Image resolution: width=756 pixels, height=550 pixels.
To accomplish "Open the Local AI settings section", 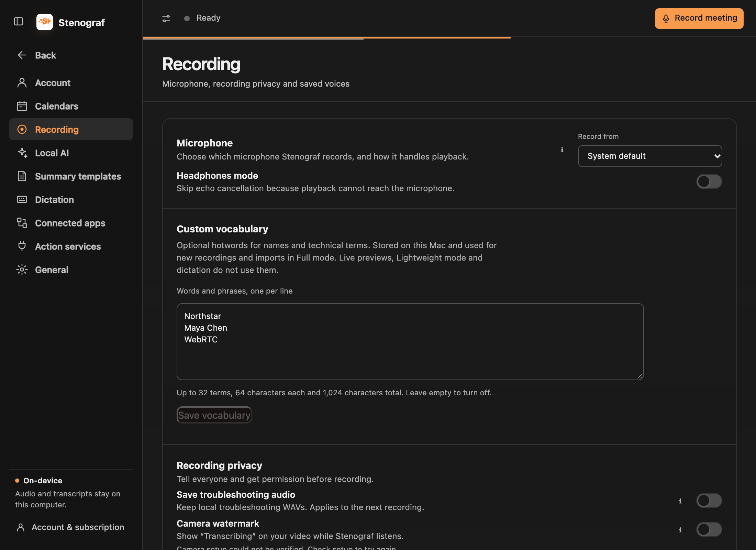I will click(x=71, y=153).
